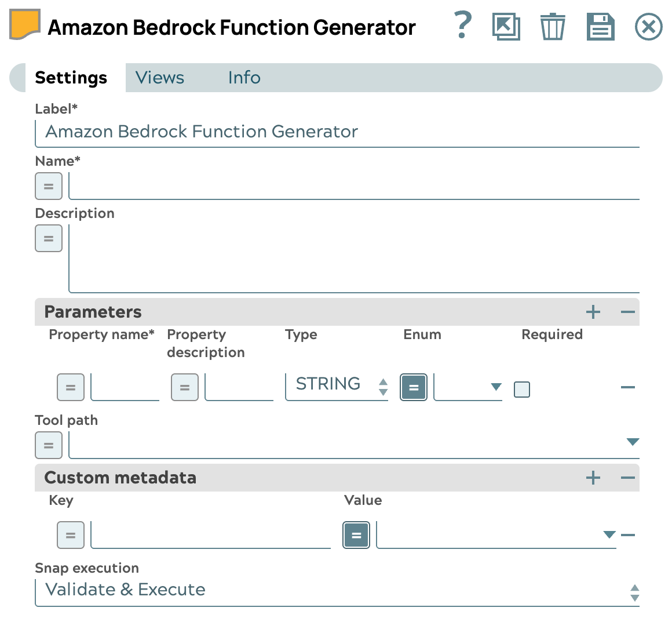
Task: Collapse the Custom metadata section
Action: click(x=628, y=478)
